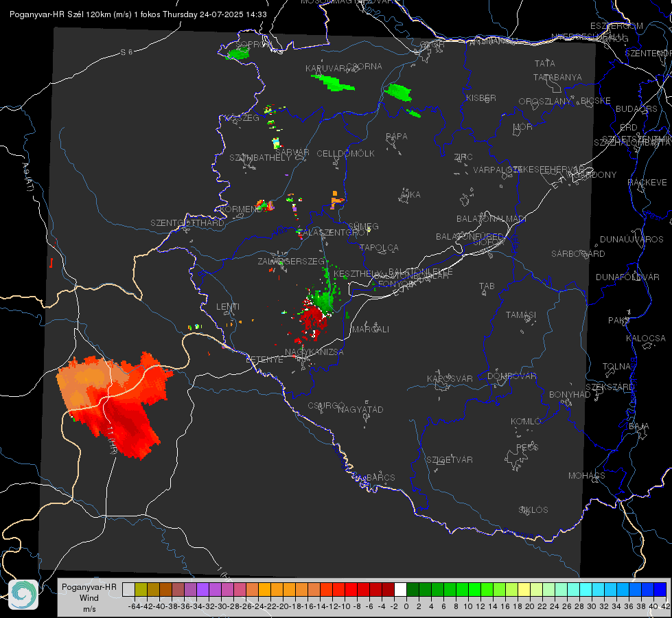The width and height of the screenshot is (672, 618).
Task: Click the 42 value at the legend end
Action: (665, 606)
